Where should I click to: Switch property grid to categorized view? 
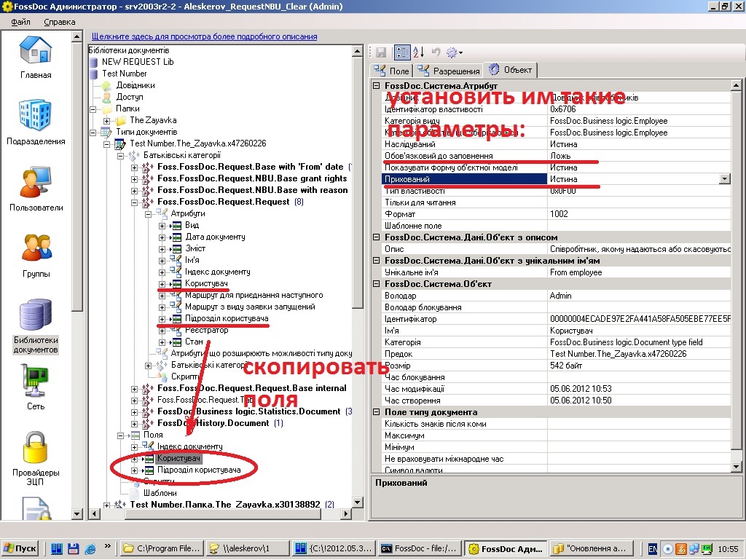click(401, 52)
